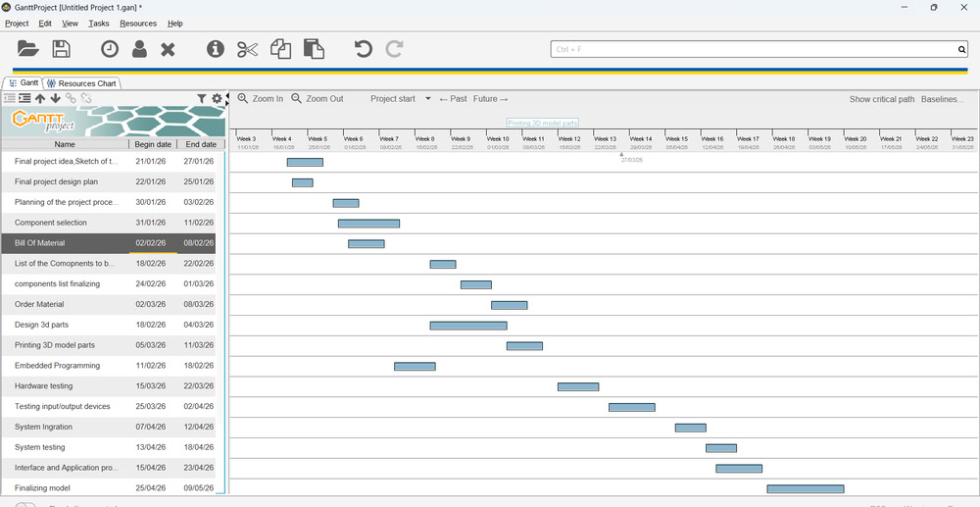Image resolution: width=980 pixels, height=507 pixels.
Task: Unlink tasks with broken chain icon
Action: tap(85, 98)
